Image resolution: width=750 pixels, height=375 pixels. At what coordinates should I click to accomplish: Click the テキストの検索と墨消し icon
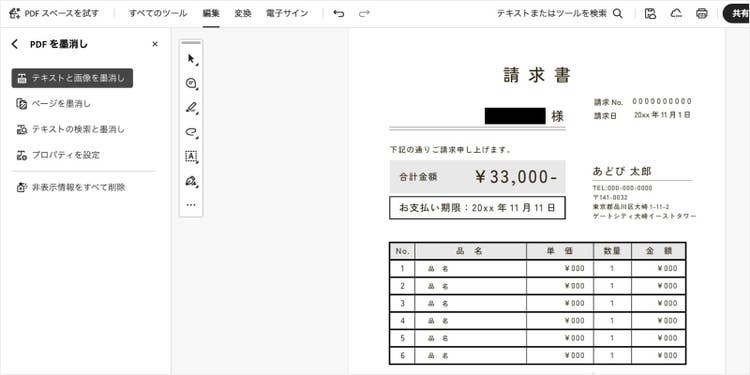22,130
